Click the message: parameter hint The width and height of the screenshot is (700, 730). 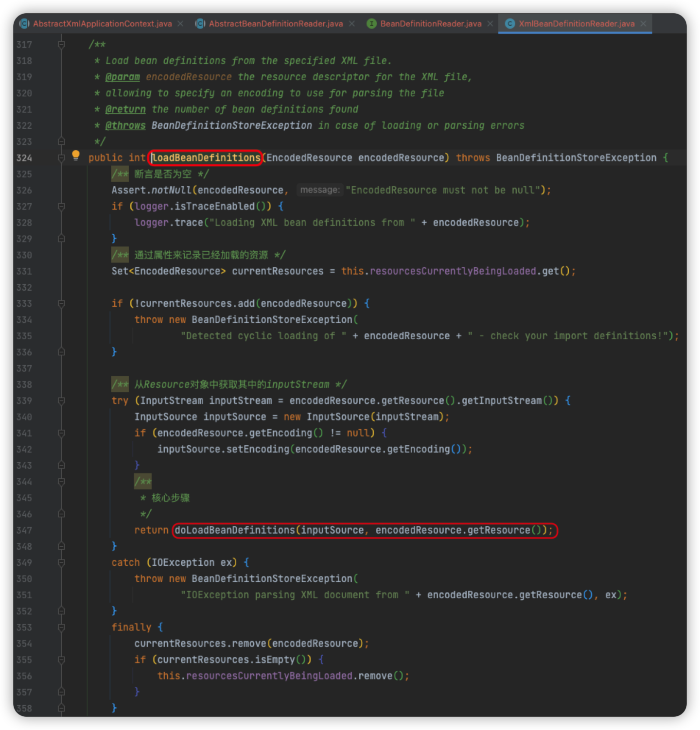(x=320, y=190)
